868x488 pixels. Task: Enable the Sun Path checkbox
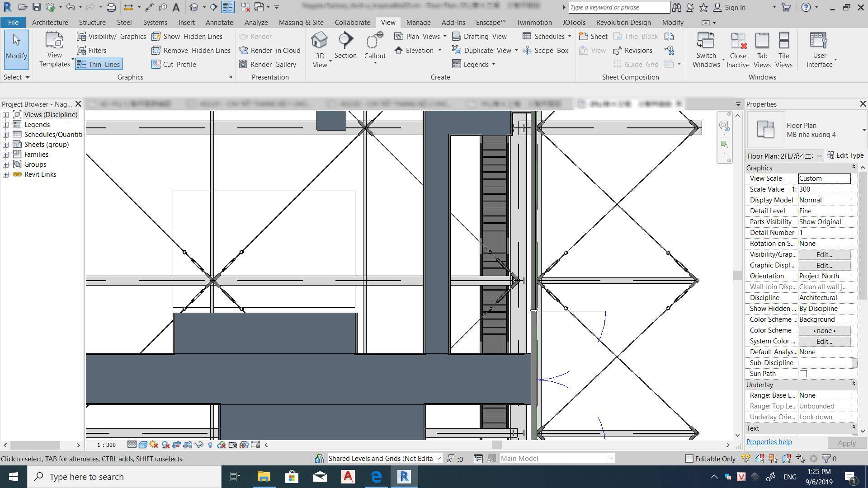click(803, 374)
